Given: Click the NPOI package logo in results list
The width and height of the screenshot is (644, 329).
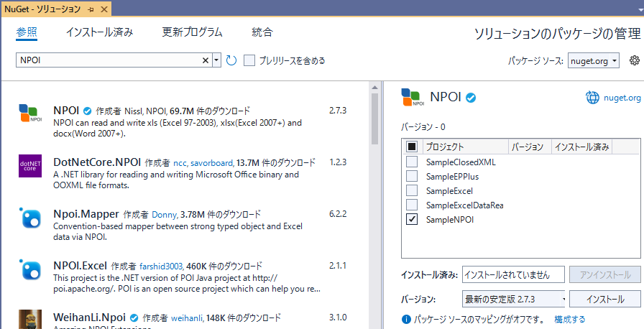Looking at the screenshot, I should [30, 113].
